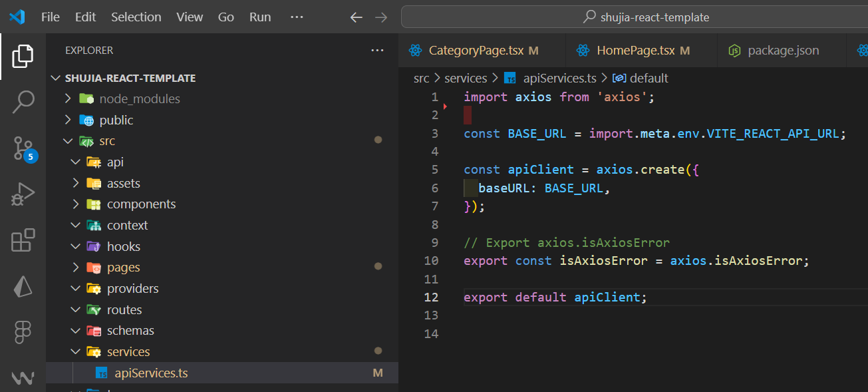Collapse the context folder chevron
The height and width of the screenshot is (392, 868).
[75, 226]
